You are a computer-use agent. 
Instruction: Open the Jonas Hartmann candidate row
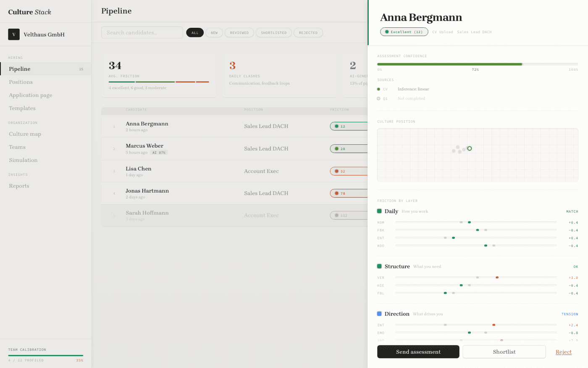coord(234,193)
